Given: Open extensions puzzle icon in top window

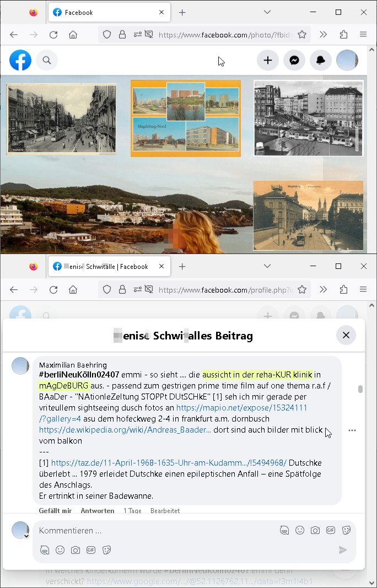Looking at the screenshot, I should tap(343, 35).
